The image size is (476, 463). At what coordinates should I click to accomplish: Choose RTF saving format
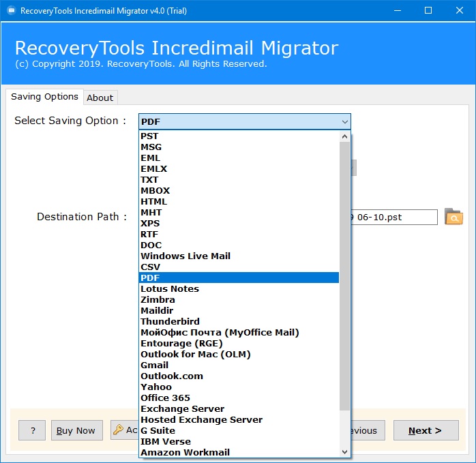pos(239,235)
